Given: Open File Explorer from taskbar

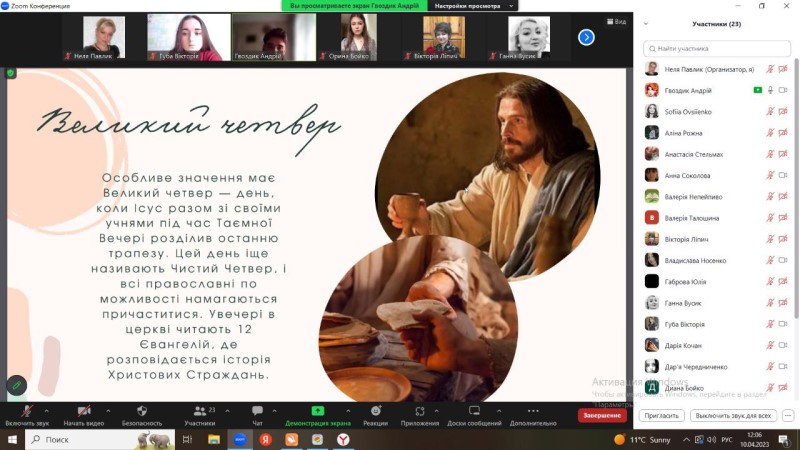Looking at the screenshot, I should click(x=214, y=439).
